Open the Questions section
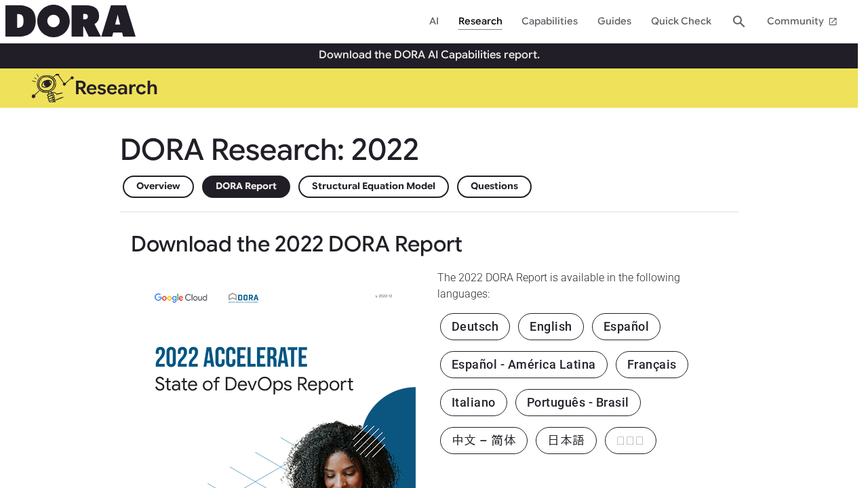 (494, 185)
